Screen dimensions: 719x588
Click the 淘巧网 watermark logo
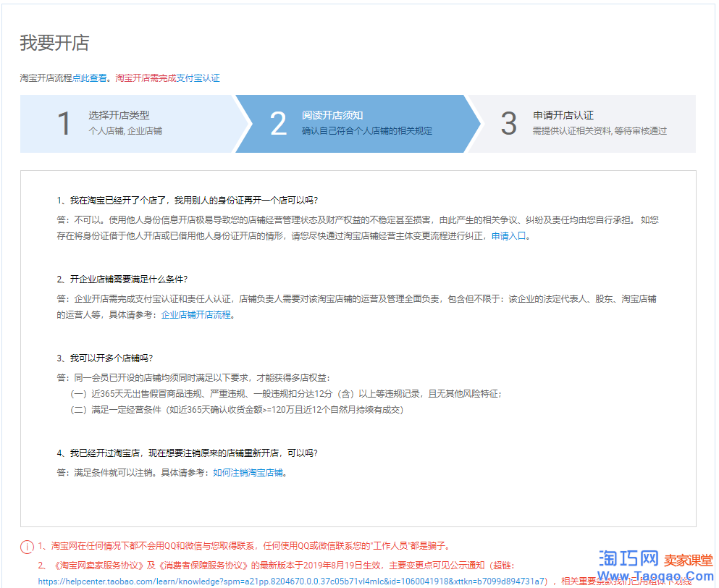tap(628, 559)
